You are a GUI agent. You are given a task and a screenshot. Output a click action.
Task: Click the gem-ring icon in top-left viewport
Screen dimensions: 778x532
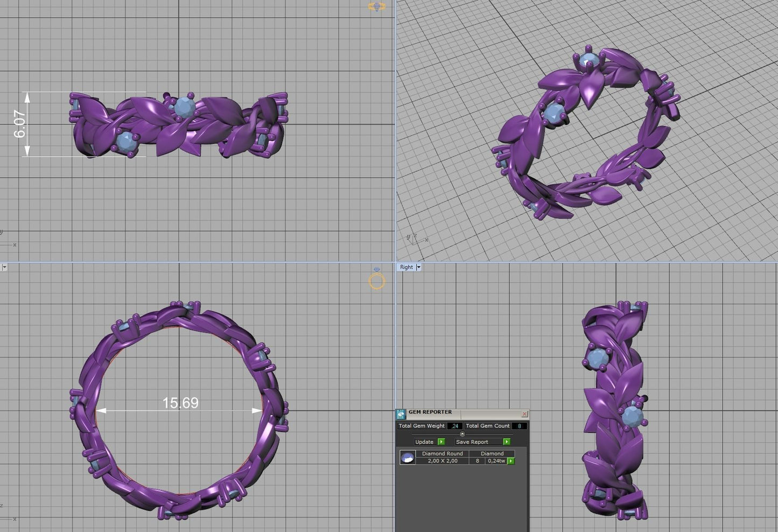[x=376, y=6]
